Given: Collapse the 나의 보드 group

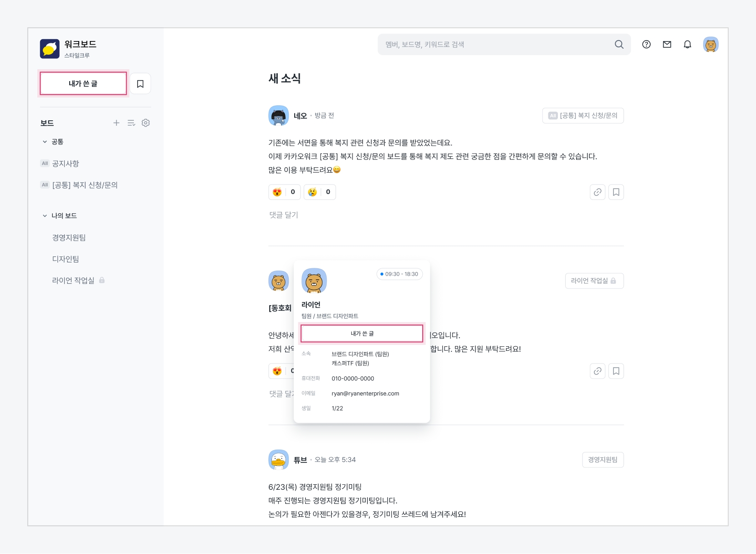Looking at the screenshot, I should coord(45,215).
